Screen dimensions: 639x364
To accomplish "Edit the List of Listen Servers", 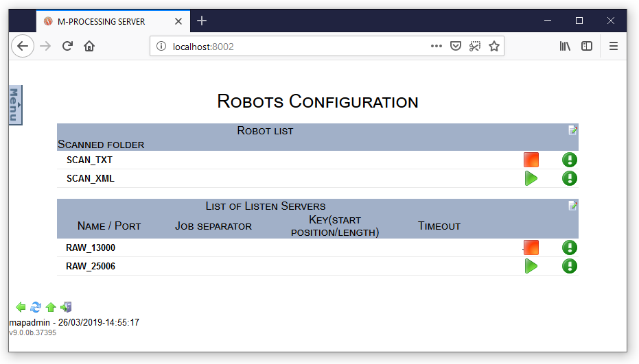I will pos(572,206).
